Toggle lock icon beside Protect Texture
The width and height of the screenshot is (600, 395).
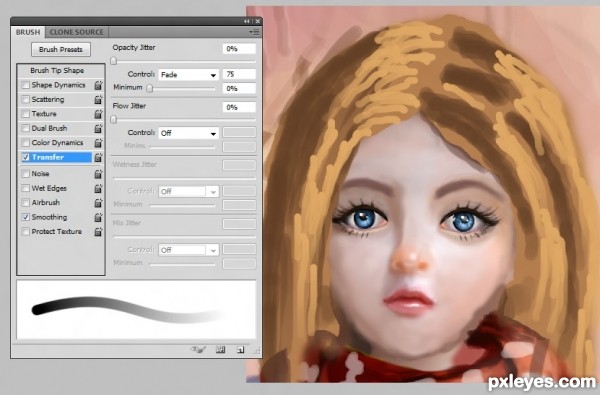pos(98,232)
